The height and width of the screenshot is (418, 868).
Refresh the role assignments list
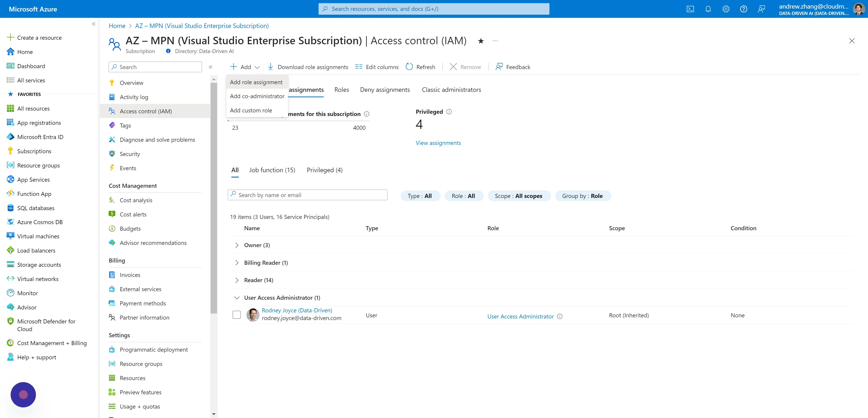[420, 67]
